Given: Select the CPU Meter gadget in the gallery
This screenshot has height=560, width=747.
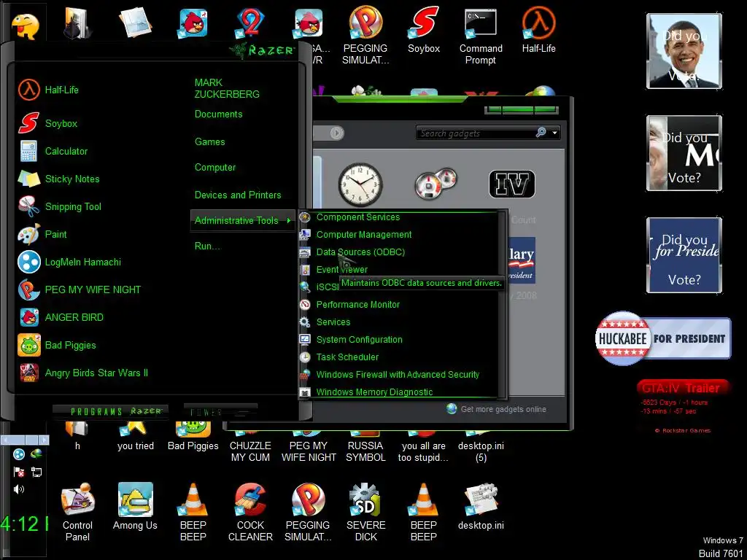Looking at the screenshot, I should 436,183.
